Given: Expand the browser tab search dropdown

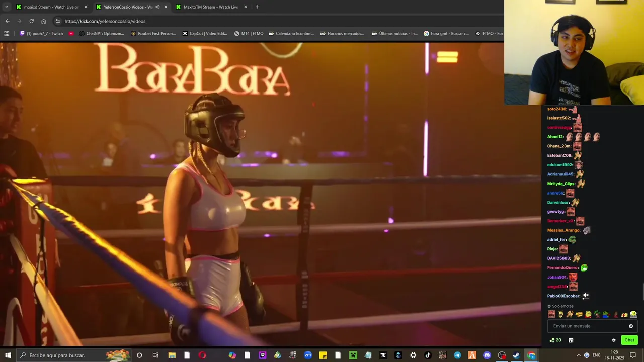Looking at the screenshot, I should (7, 7).
